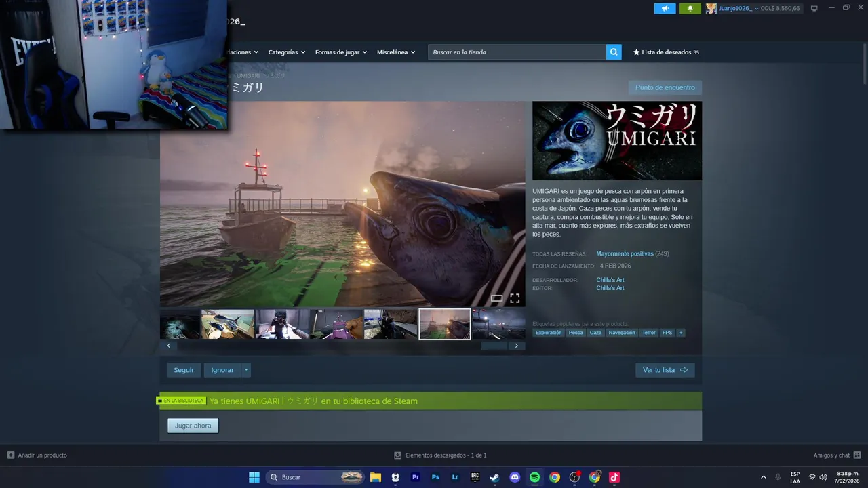Expand the Categorías store menu
The width and height of the screenshot is (868, 488).
point(286,52)
